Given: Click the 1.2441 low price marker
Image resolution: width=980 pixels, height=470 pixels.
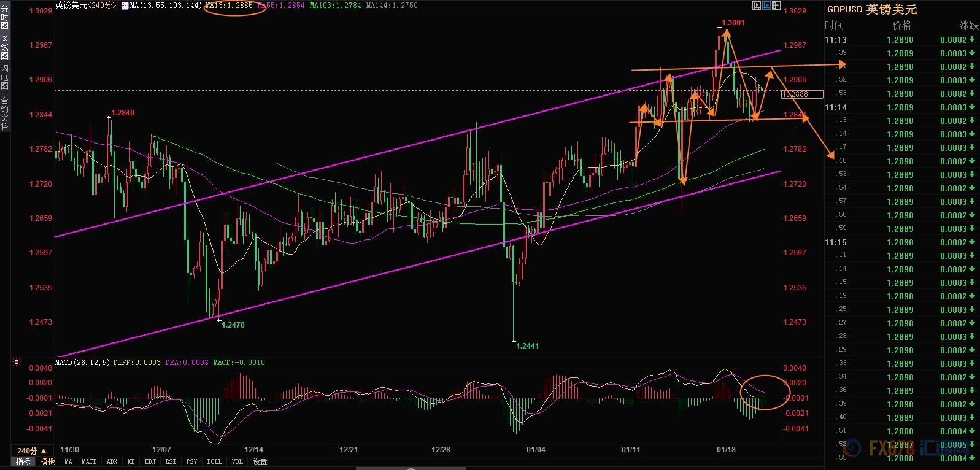Looking at the screenshot, I should click(528, 346).
